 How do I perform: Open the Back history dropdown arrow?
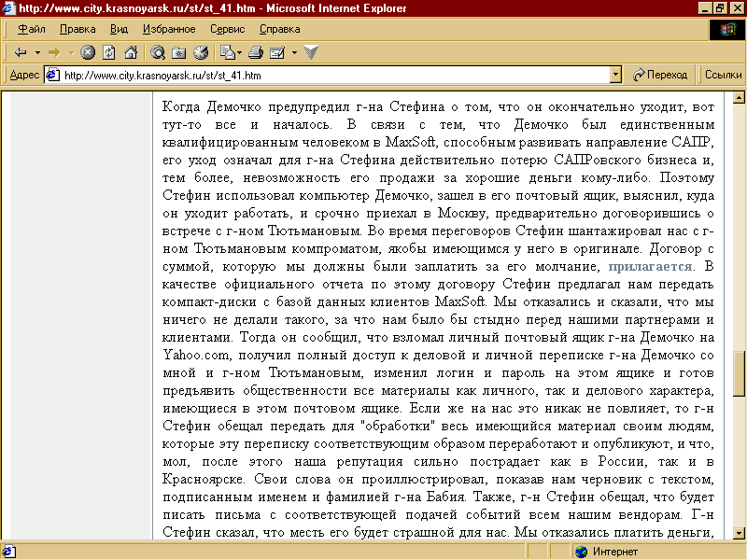coord(37,52)
